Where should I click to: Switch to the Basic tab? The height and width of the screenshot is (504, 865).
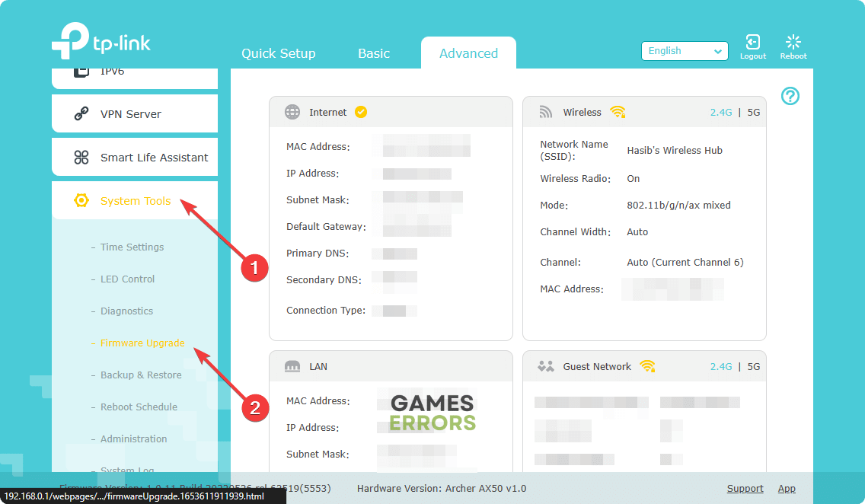(374, 53)
